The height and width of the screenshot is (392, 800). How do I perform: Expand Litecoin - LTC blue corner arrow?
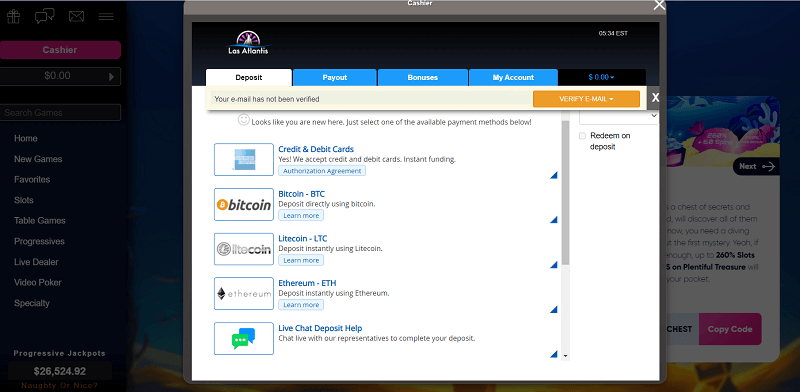point(554,265)
